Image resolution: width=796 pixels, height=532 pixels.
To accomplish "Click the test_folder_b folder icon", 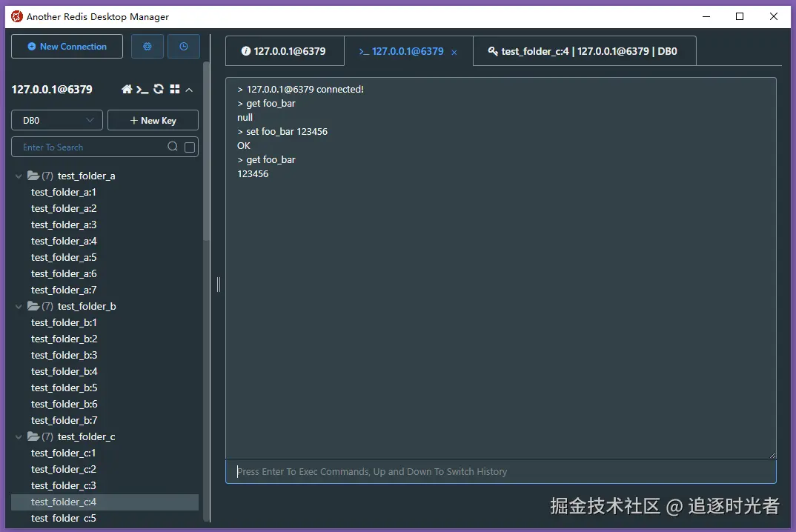I will pyautogui.click(x=33, y=306).
